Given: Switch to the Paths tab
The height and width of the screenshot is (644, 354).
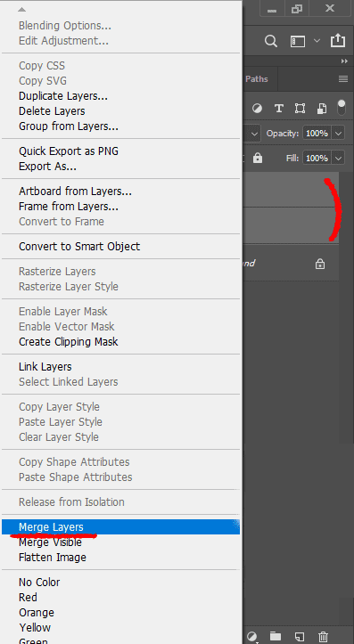Looking at the screenshot, I should [257, 79].
